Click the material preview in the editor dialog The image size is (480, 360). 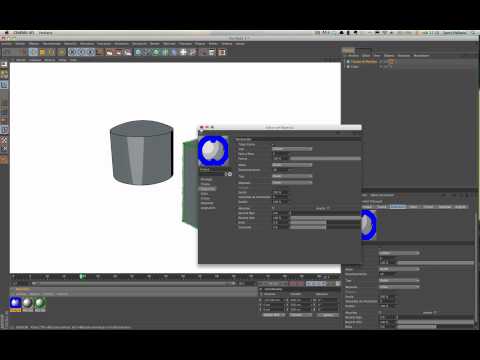213,151
